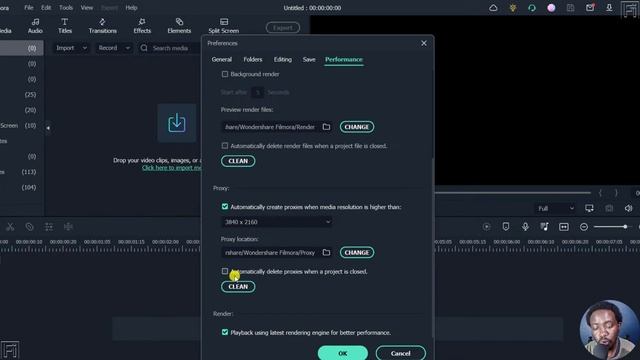Click the lightbulb tips icon
The image size is (640, 360).
tap(513, 8)
